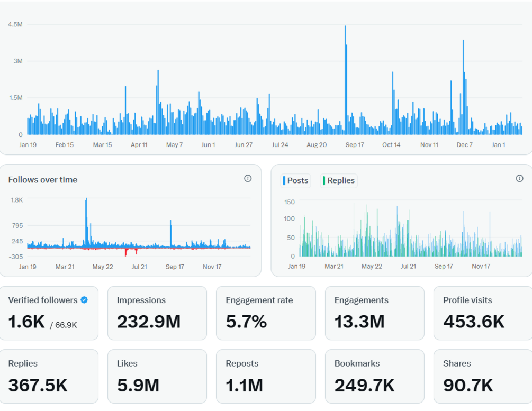The image size is (532, 411).
Task: Click the 249.7K bookmarks value
Action: pos(364,385)
